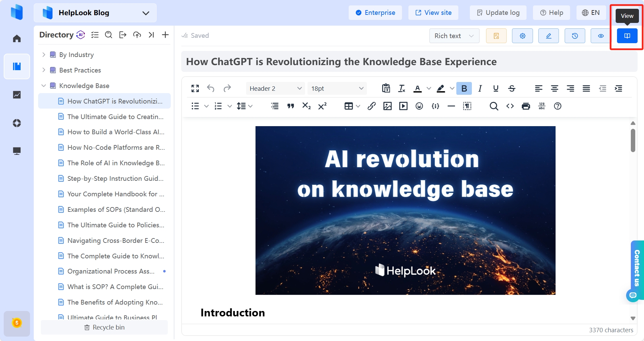Toggle the eye preview button
The width and height of the screenshot is (644, 341).
(601, 36)
